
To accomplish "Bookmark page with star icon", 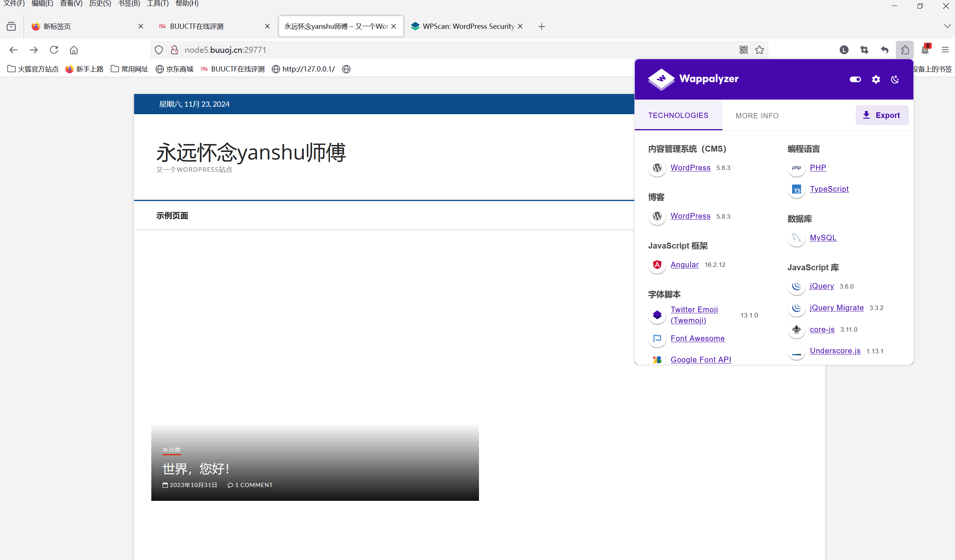I will (760, 50).
